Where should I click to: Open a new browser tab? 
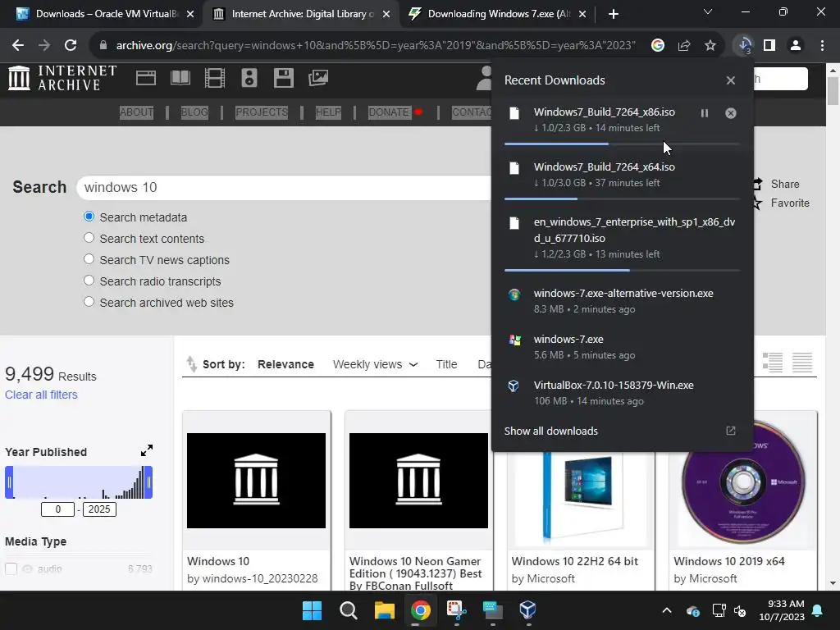point(614,14)
